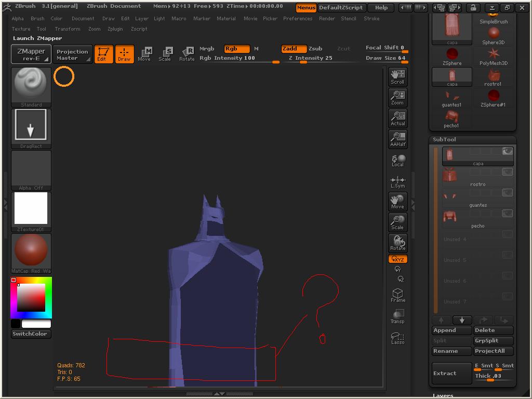532x399 pixels.
Task: Toggle Rgb paint mode
Action: 237,48
